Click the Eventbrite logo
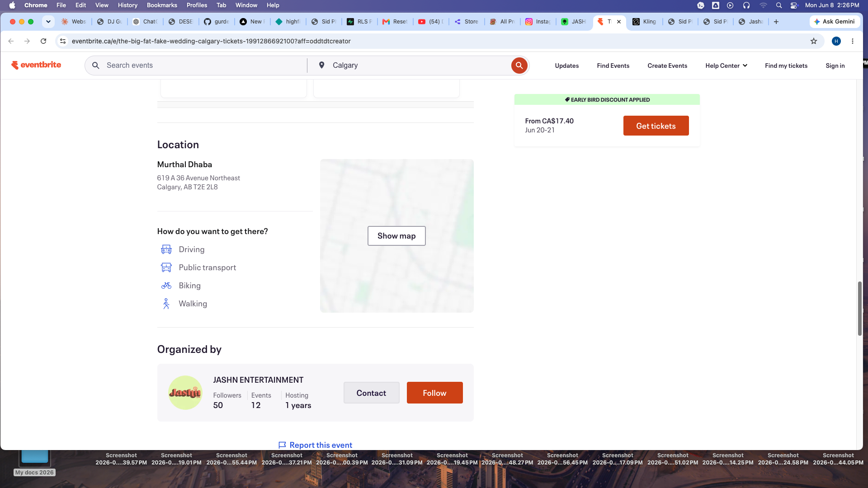The width and height of the screenshot is (868, 488). [x=36, y=65]
